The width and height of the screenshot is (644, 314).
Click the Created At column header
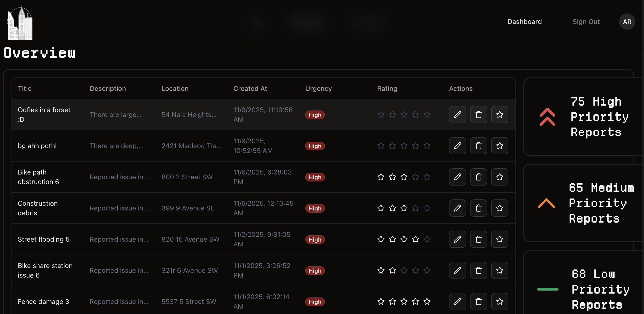pyautogui.click(x=250, y=89)
